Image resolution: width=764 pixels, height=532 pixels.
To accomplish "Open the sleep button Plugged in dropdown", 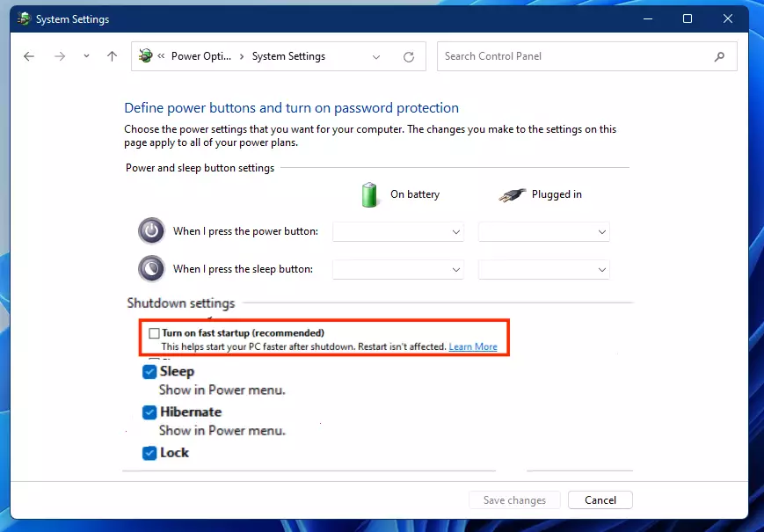I will tap(543, 269).
